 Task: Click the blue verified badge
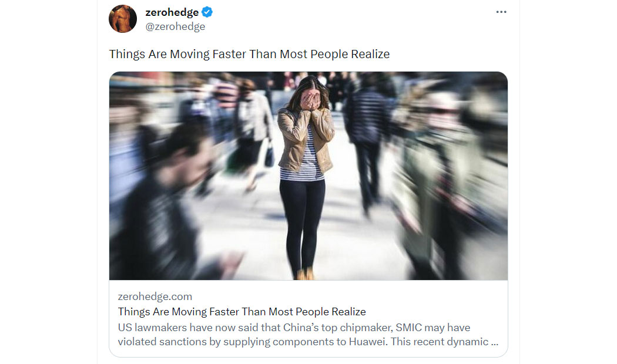pos(207,12)
